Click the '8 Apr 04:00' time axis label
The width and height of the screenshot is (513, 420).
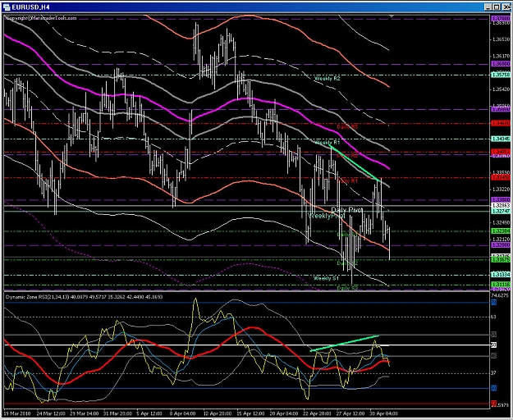click(183, 413)
